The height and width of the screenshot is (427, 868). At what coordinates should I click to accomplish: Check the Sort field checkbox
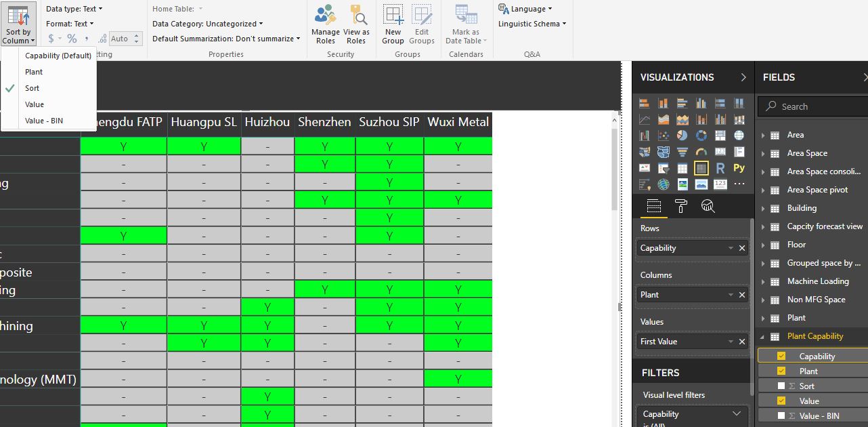(781, 386)
